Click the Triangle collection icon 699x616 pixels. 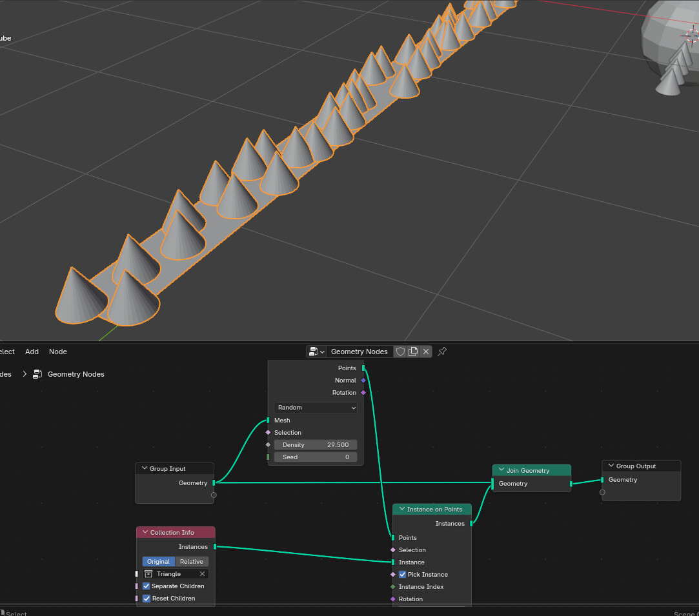[149, 574]
